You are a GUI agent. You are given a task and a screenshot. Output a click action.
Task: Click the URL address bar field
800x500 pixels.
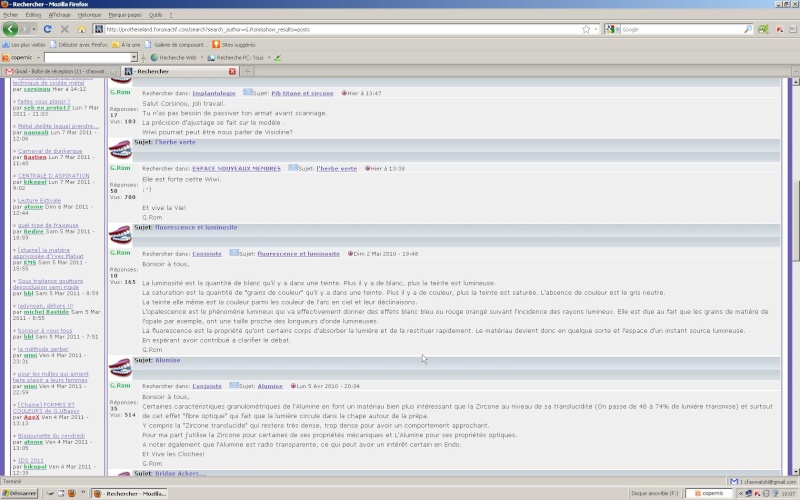point(342,29)
